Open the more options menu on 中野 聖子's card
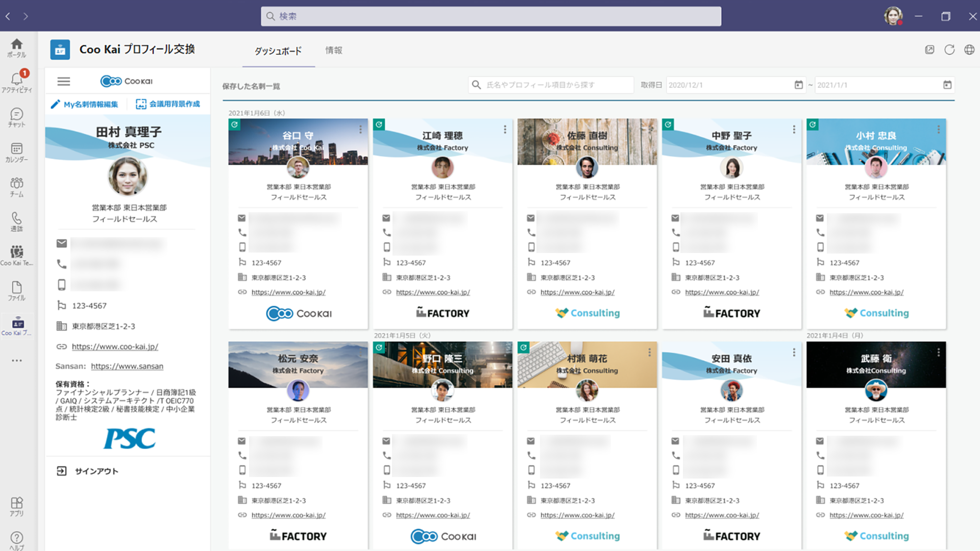This screenshot has width=980, height=551. 794,130
